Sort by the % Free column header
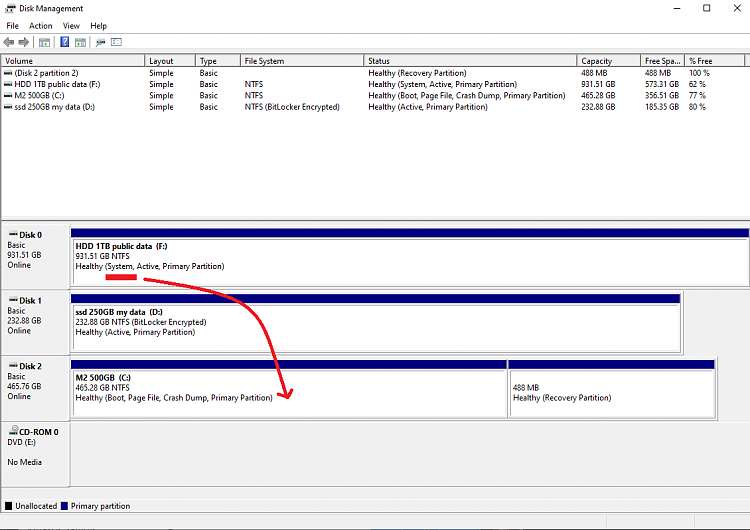 (x=715, y=61)
